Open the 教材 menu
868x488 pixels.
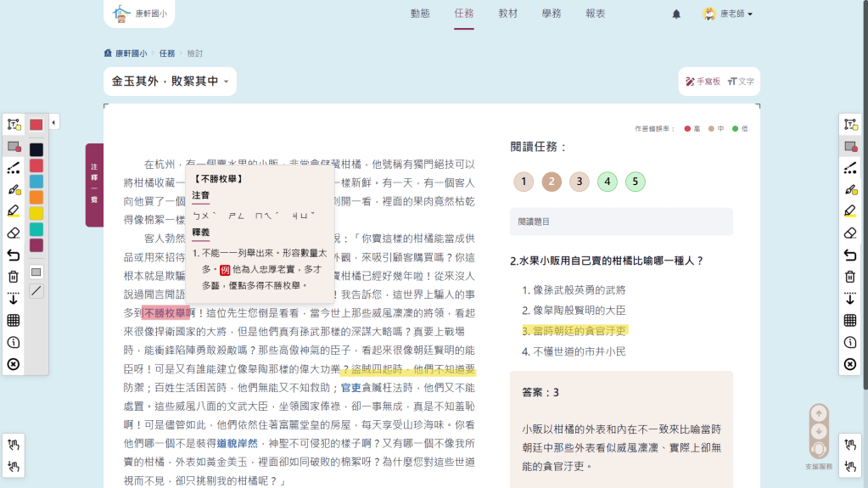(x=507, y=14)
